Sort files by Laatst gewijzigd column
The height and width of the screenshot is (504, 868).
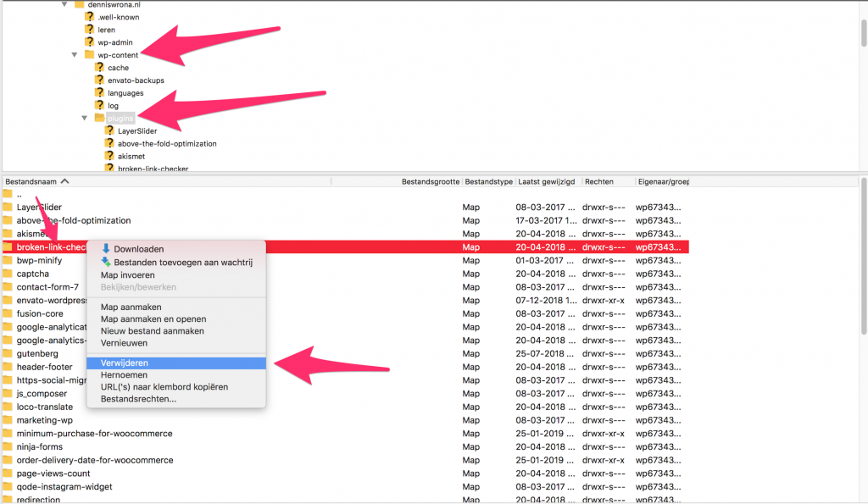[x=545, y=181]
